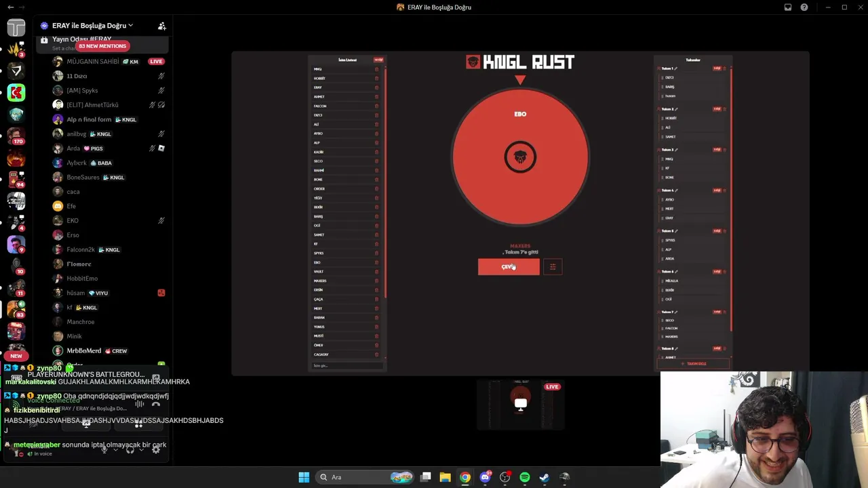
Task: Open Steam from the taskbar
Action: 544,477
